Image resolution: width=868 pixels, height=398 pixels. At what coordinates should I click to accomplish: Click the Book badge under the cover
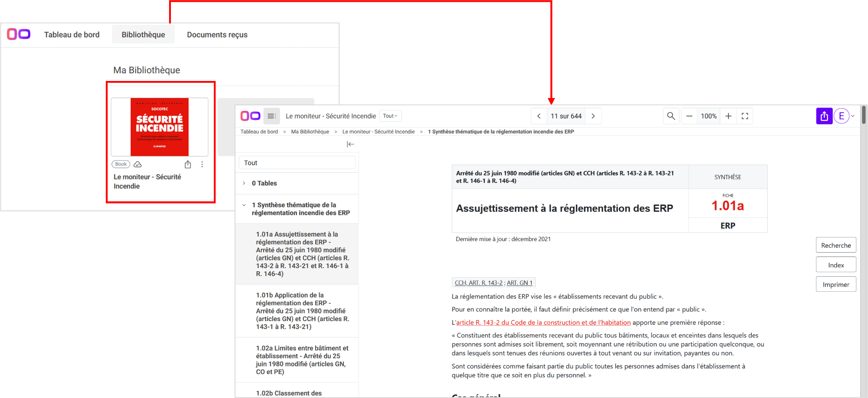pos(121,164)
